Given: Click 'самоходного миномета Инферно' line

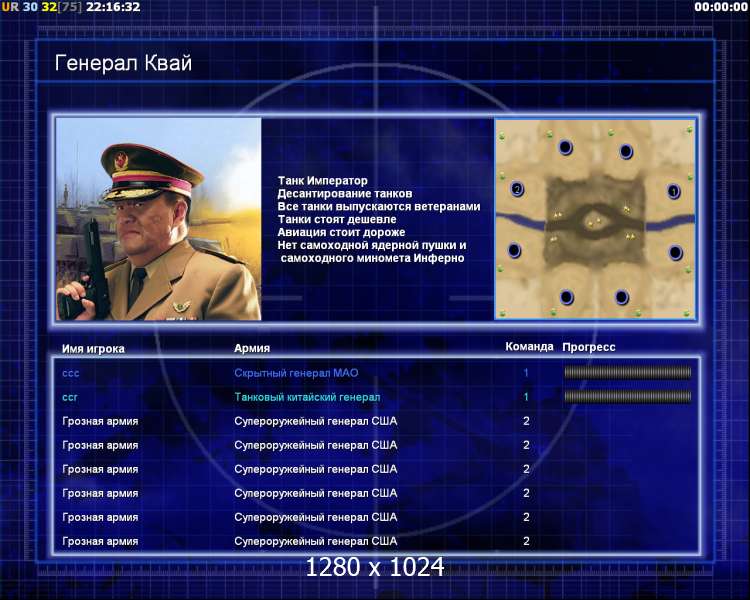Looking at the screenshot, I should click(373, 258).
